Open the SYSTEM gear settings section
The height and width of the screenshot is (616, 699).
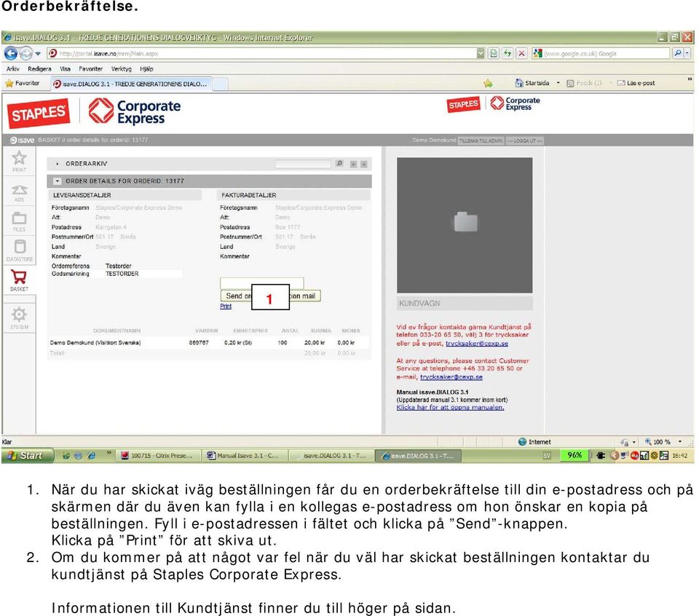click(x=19, y=317)
